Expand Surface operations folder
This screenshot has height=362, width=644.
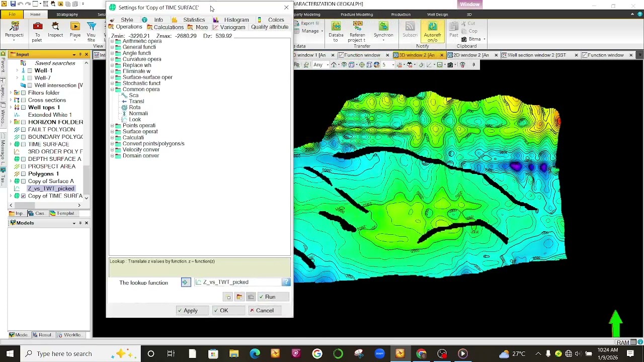point(112,132)
